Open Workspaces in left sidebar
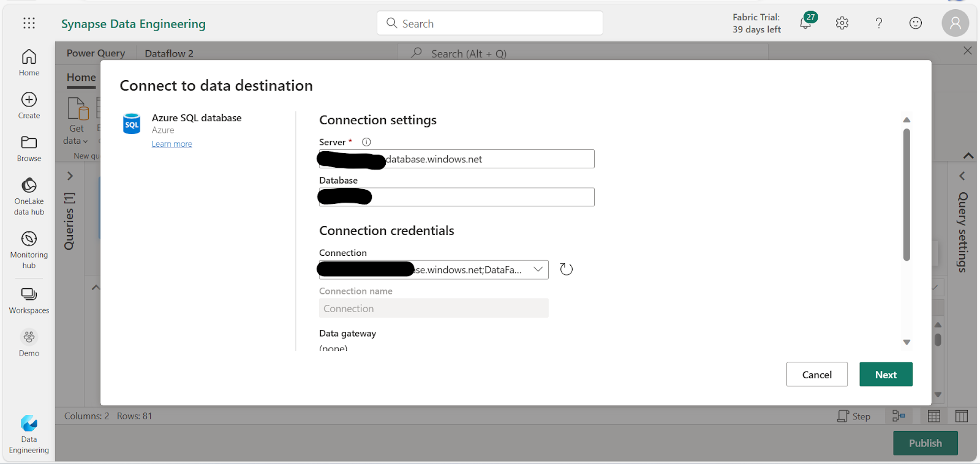The height and width of the screenshot is (464, 980). click(29, 301)
